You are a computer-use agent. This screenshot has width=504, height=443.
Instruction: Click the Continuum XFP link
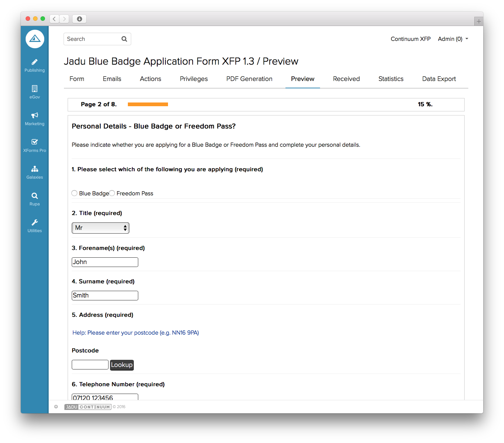coord(411,39)
